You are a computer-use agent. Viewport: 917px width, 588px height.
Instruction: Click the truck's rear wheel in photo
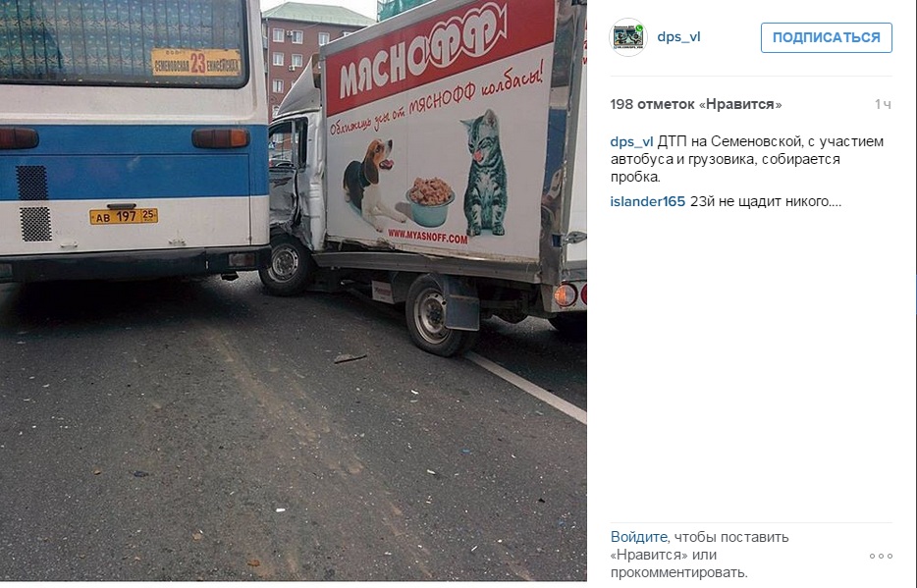[435, 316]
